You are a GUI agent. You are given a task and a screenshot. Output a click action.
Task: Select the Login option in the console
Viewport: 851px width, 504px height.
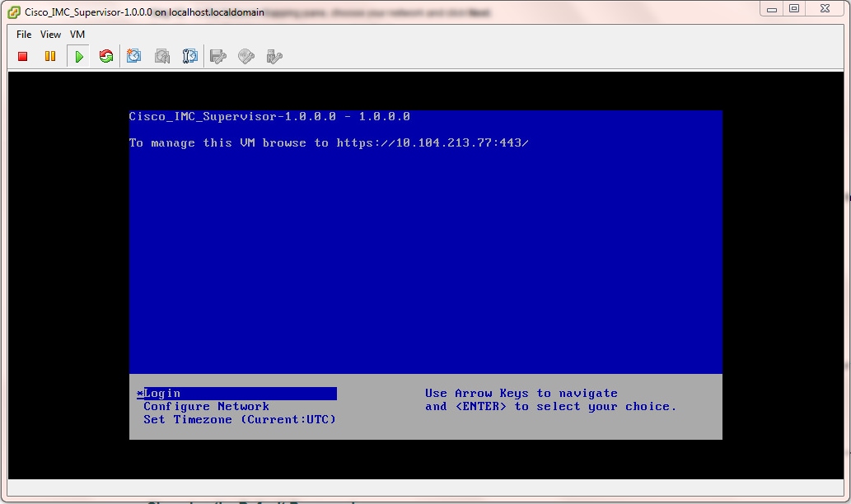(x=236, y=394)
